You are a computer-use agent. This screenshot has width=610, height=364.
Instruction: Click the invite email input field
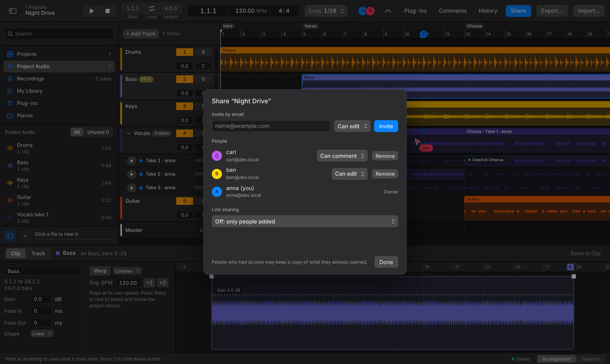click(271, 126)
